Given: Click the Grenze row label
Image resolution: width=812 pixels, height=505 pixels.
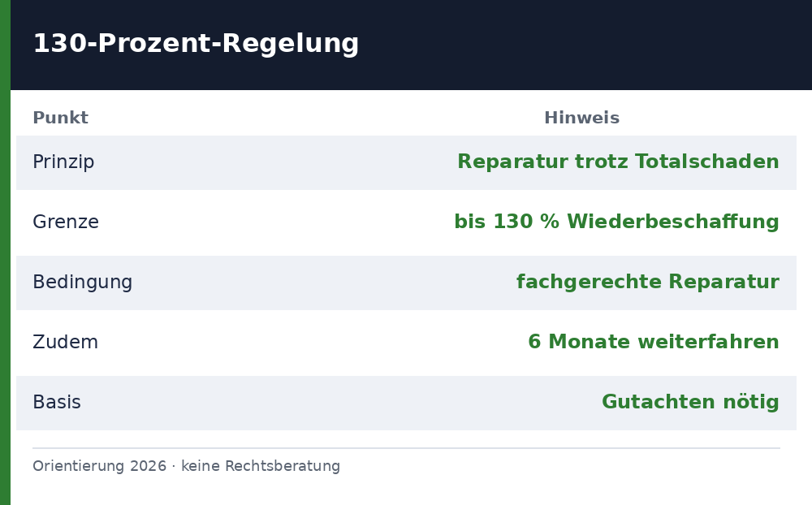Looking at the screenshot, I should click(x=66, y=222).
